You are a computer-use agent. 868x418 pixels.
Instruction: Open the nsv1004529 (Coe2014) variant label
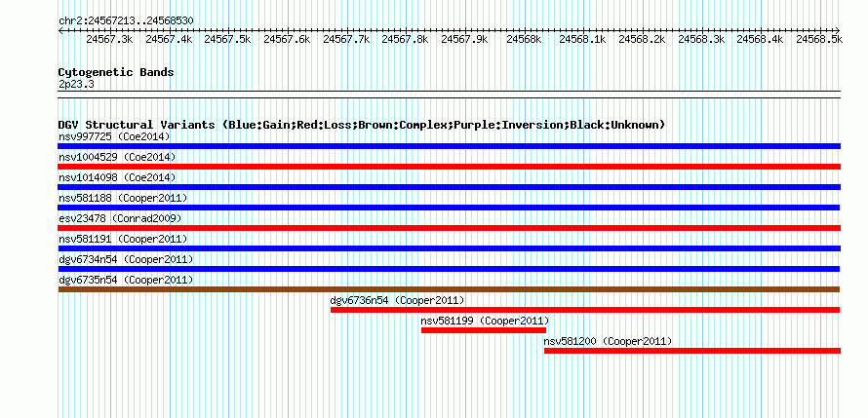tap(117, 157)
